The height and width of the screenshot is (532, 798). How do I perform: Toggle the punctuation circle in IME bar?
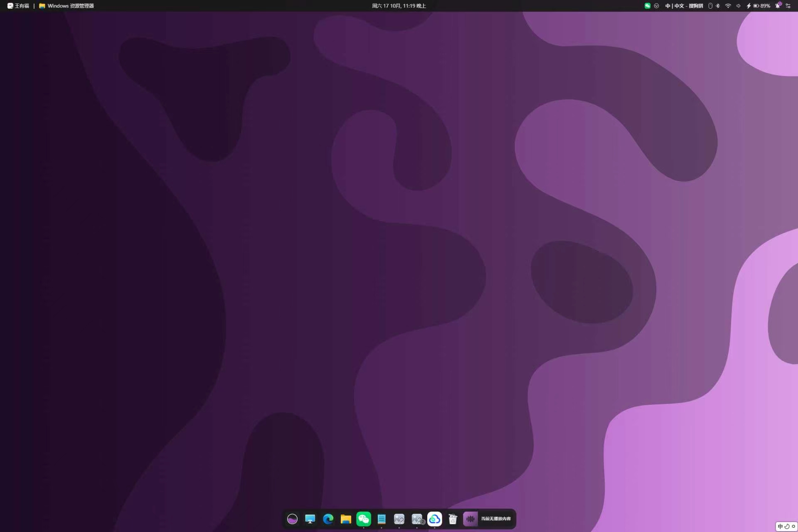[x=793, y=526]
